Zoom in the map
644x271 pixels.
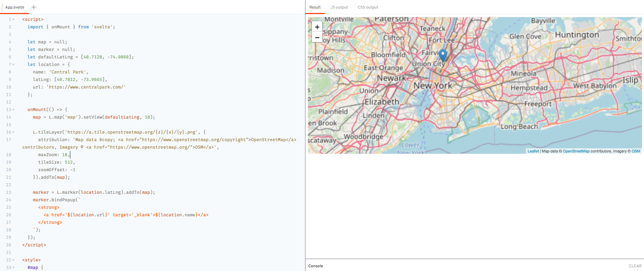coord(317,27)
